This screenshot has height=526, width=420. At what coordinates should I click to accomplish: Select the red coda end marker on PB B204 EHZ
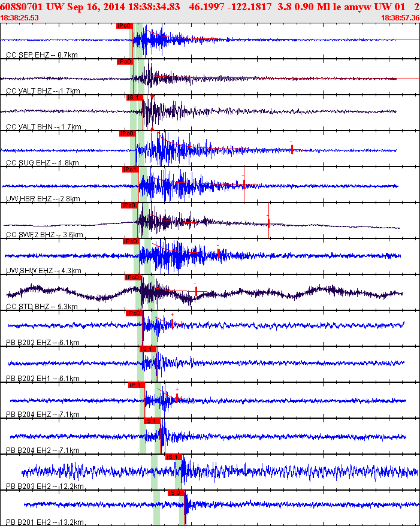pyautogui.click(x=177, y=398)
